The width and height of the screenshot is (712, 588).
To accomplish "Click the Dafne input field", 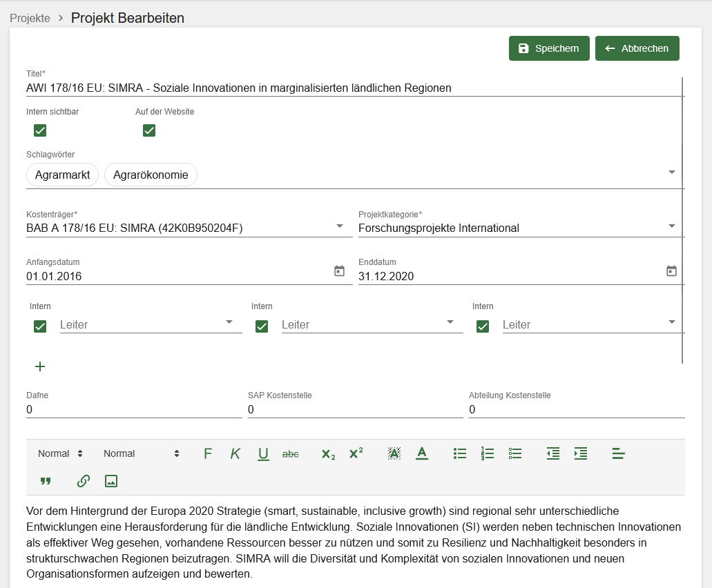I will (x=134, y=409).
